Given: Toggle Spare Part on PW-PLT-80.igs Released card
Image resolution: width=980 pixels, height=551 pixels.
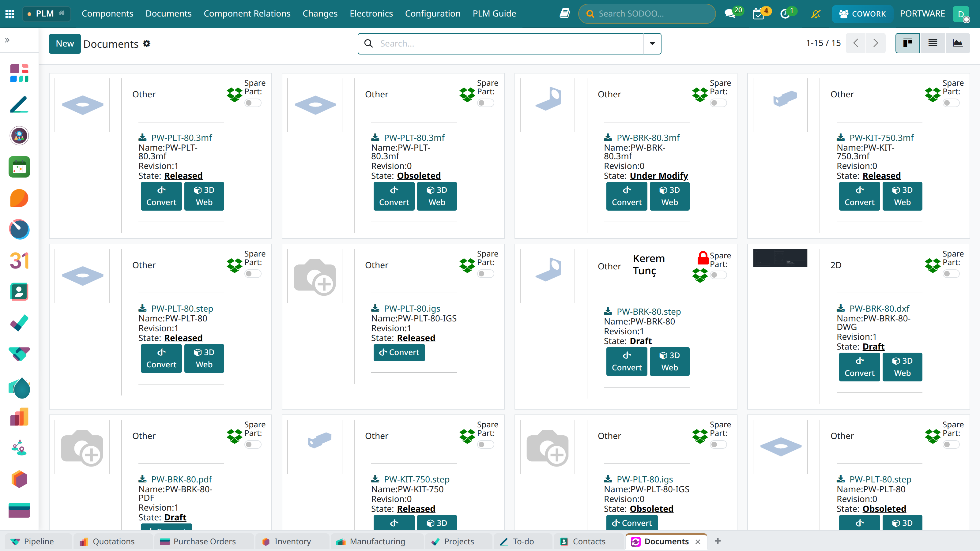Looking at the screenshot, I should (485, 273).
